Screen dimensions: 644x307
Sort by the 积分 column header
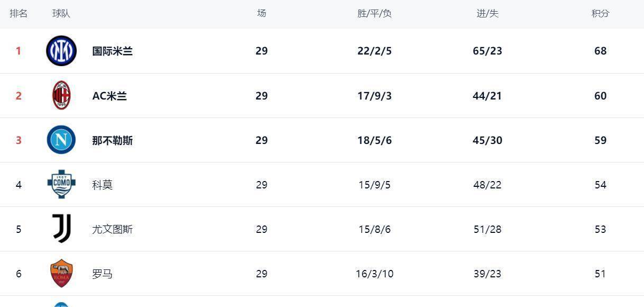point(600,13)
